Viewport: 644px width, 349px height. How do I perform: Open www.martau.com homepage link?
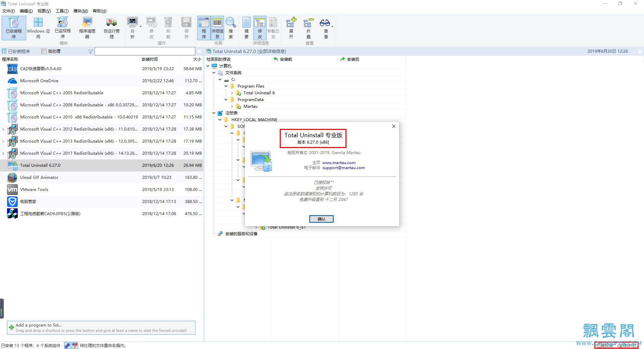pyautogui.click(x=339, y=163)
